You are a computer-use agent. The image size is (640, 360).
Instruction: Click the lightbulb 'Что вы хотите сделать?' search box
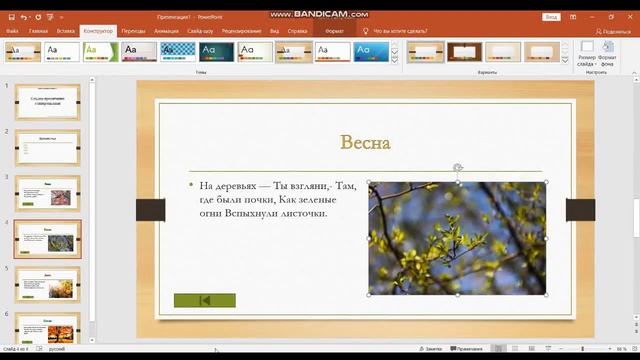pos(396,31)
